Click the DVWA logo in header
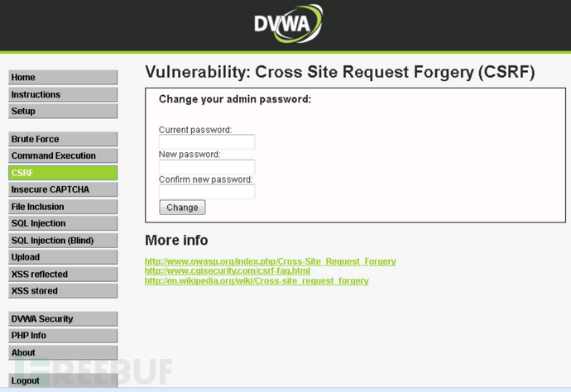Viewport: 571px width, 392px height. click(288, 24)
